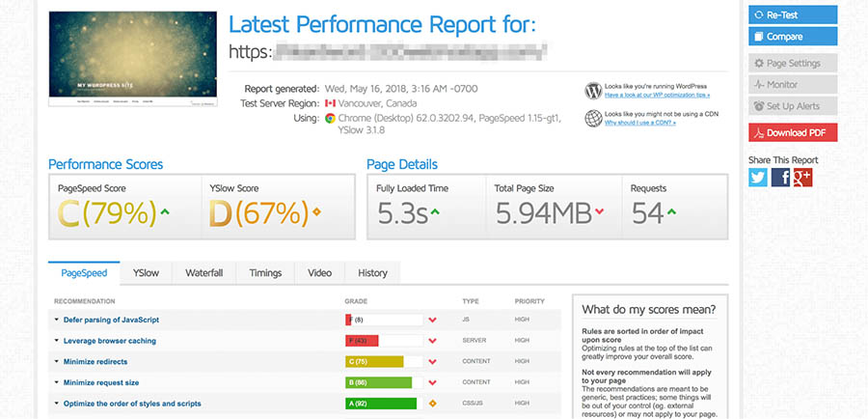Screen dimensions: 868x419
Task: Expand the Minimize redirects row
Action: [x=95, y=362]
